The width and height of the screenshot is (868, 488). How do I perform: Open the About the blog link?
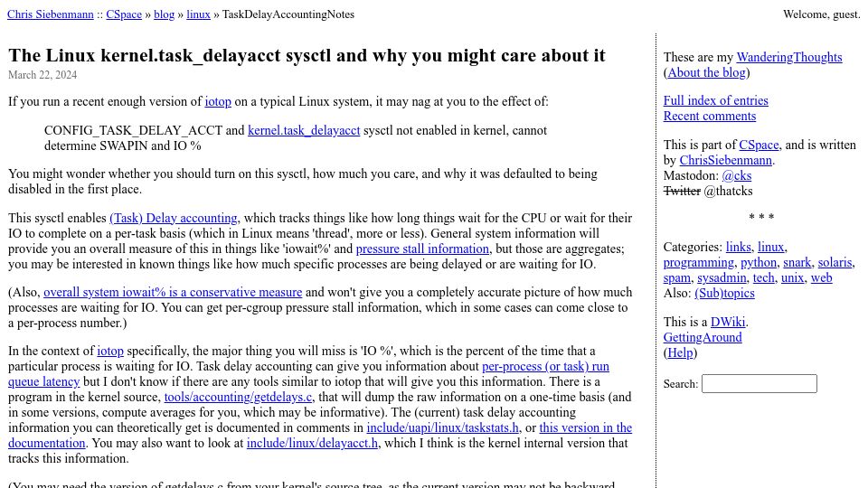(706, 72)
